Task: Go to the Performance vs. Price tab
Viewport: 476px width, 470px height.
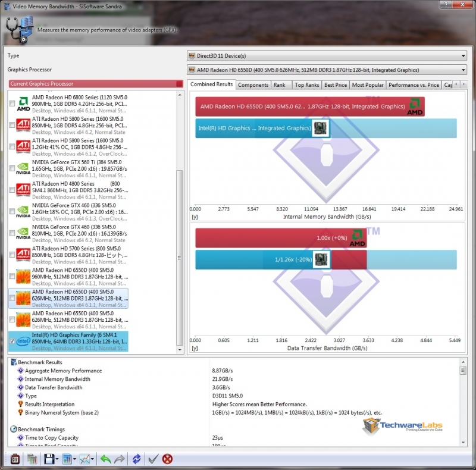Action: click(414, 85)
